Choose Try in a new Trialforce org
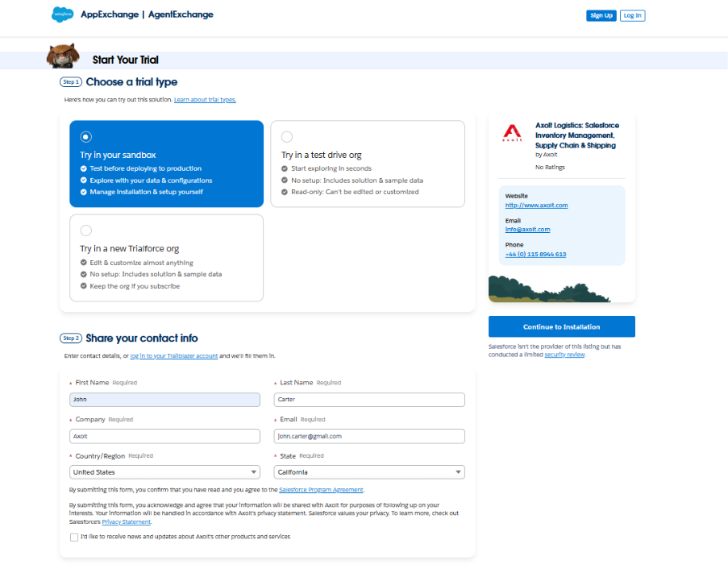This screenshot has width=728, height=573. [x=86, y=230]
